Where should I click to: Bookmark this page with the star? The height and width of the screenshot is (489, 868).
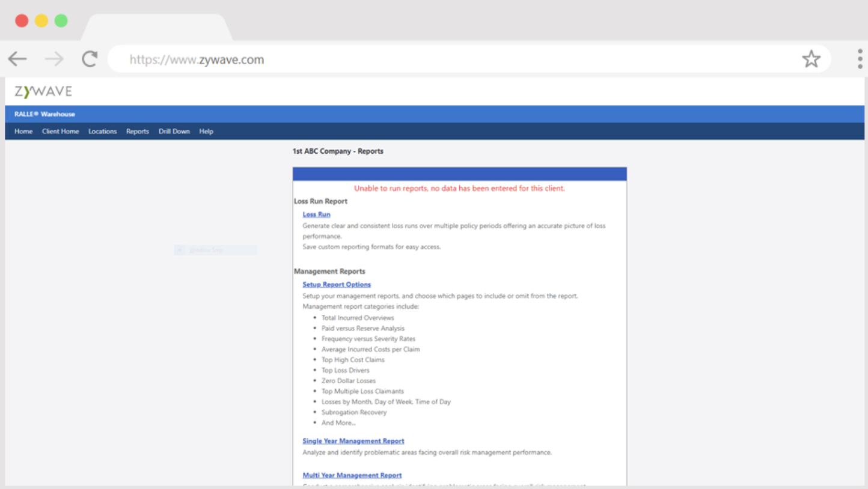(811, 59)
